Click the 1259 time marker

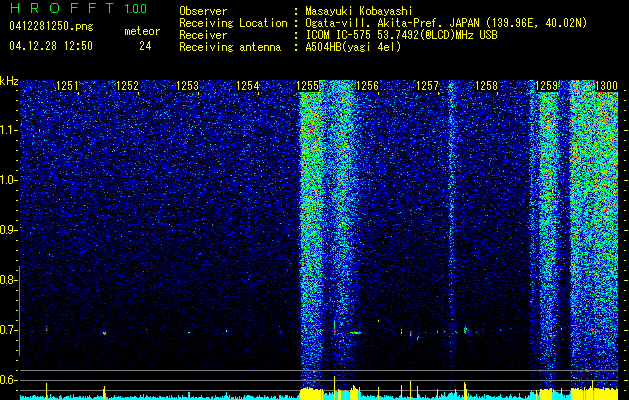point(546,86)
